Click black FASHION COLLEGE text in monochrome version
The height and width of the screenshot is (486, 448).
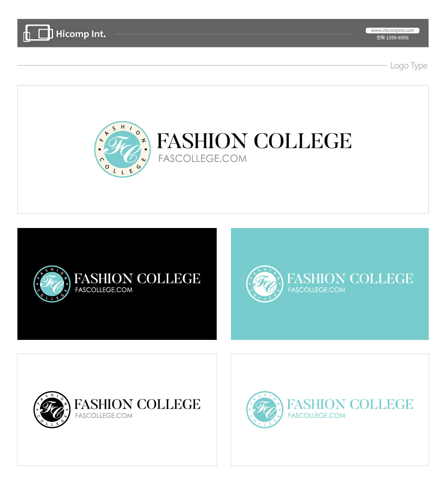[x=138, y=404]
